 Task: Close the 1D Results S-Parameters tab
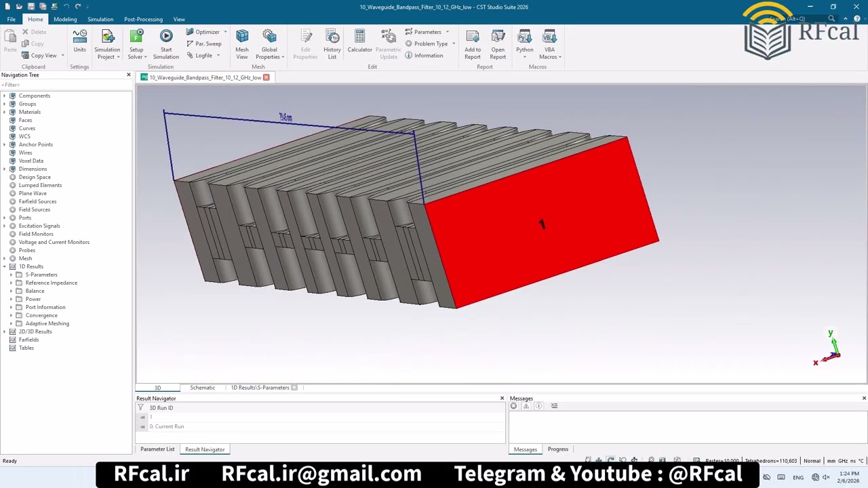point(294,388)
